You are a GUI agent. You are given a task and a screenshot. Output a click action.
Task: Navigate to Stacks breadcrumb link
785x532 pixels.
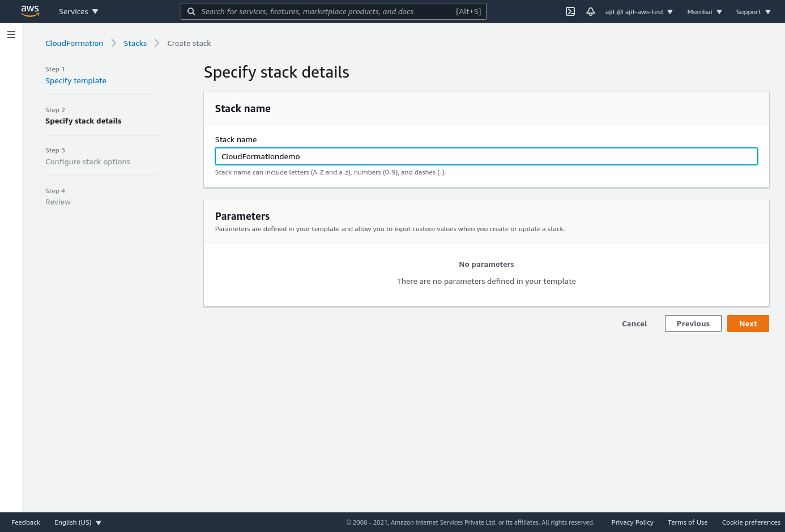click(135, 43)
